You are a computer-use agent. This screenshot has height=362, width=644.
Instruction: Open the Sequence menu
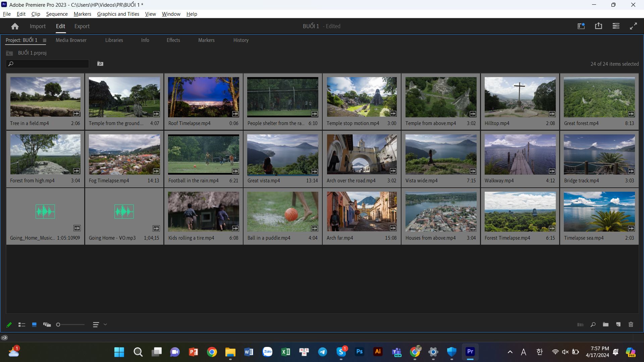point(57,14)
